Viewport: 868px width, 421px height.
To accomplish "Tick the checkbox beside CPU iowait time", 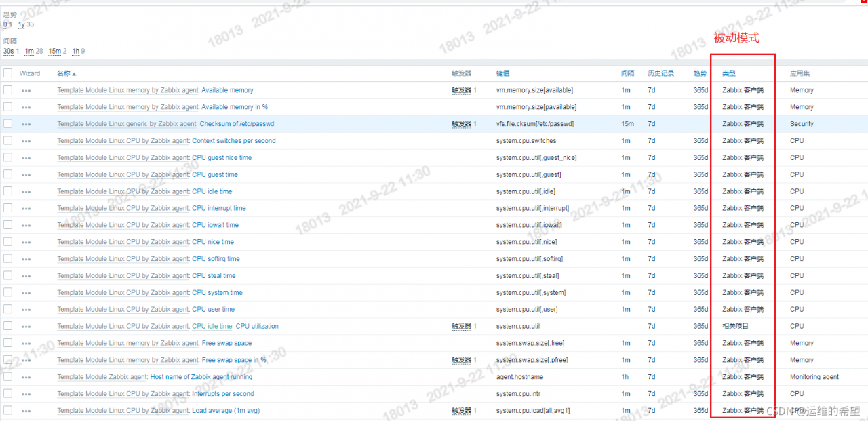I will (x=7, y=224).
